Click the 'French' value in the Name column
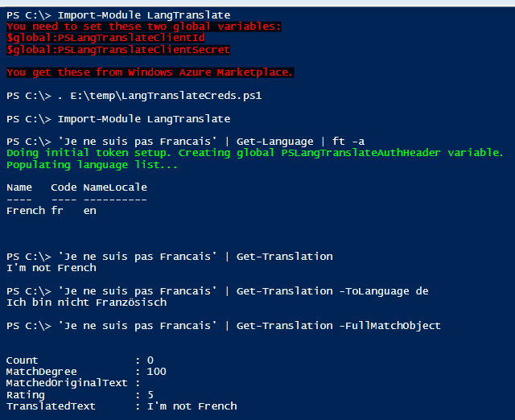 pos(25,211)
